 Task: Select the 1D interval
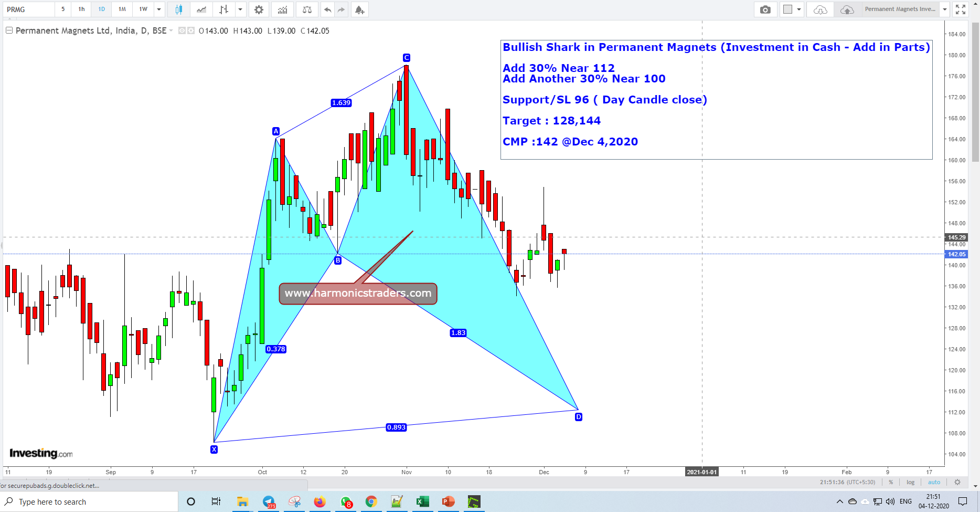[102, 9]
